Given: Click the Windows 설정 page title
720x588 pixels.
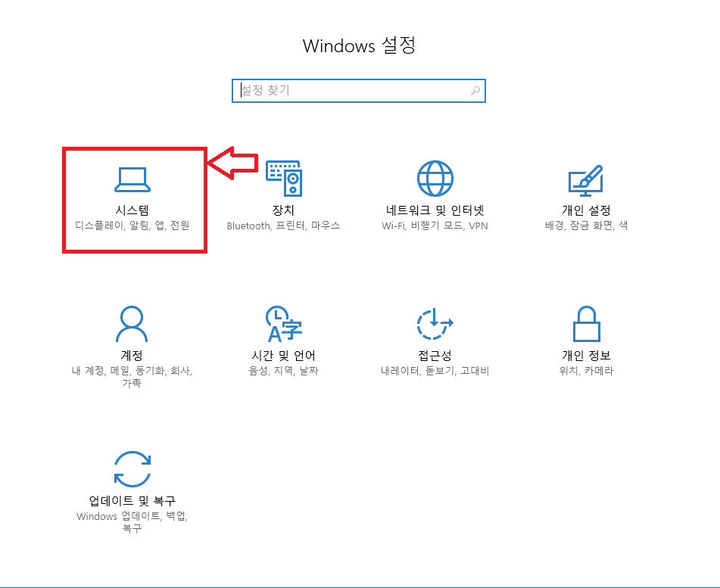Looking at the screenshot, I should [x=359, y=45].
